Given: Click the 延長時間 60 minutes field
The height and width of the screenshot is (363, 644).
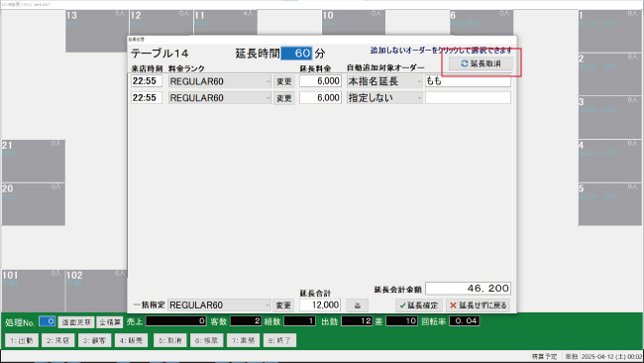Looking at the screenshot, I should [x=296, y=53].
